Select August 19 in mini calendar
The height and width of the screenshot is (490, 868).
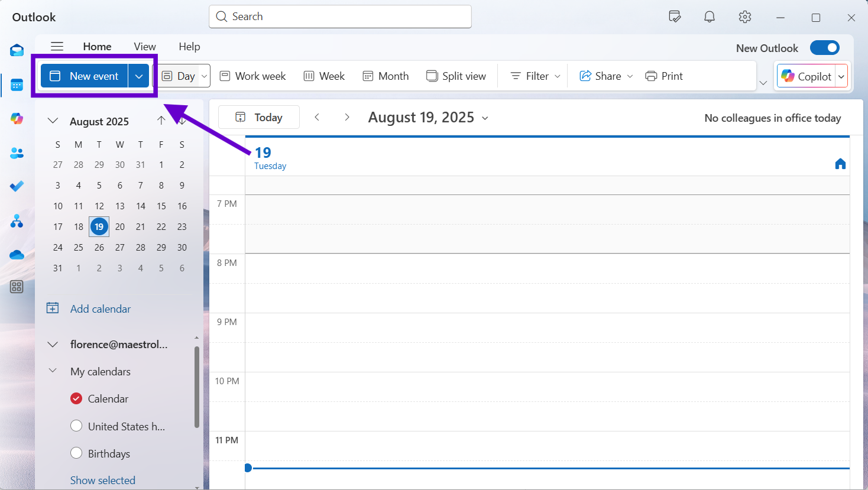pos(99,226)
